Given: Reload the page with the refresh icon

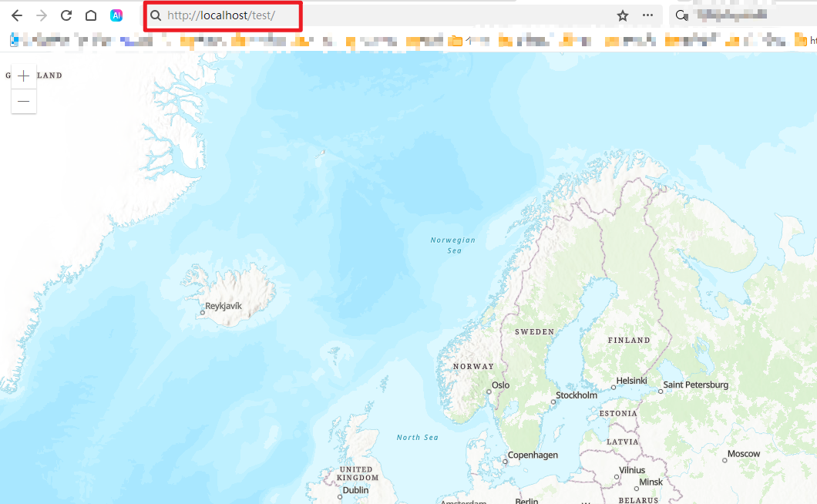Looking at the screenshot, I should [66, 15].
